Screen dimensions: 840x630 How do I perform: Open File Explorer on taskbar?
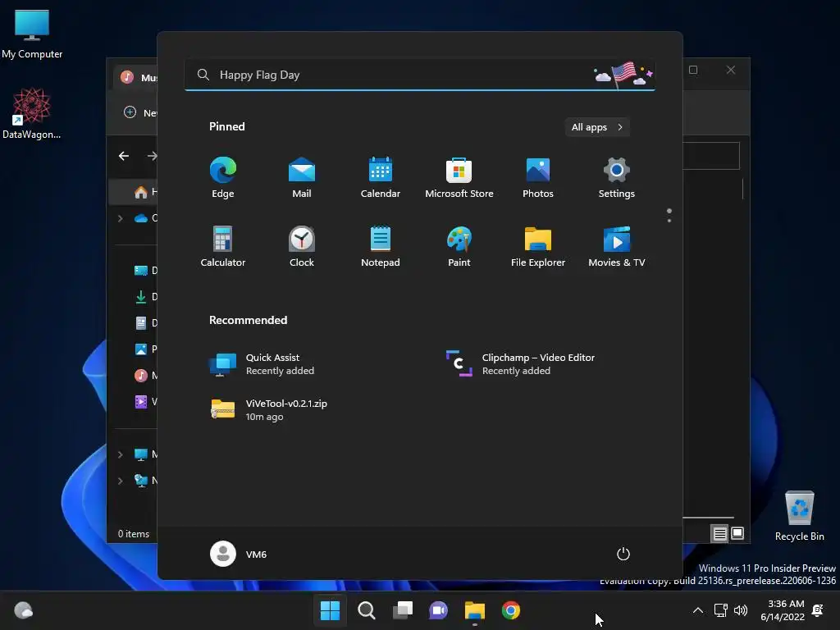(x=475, y=610)
